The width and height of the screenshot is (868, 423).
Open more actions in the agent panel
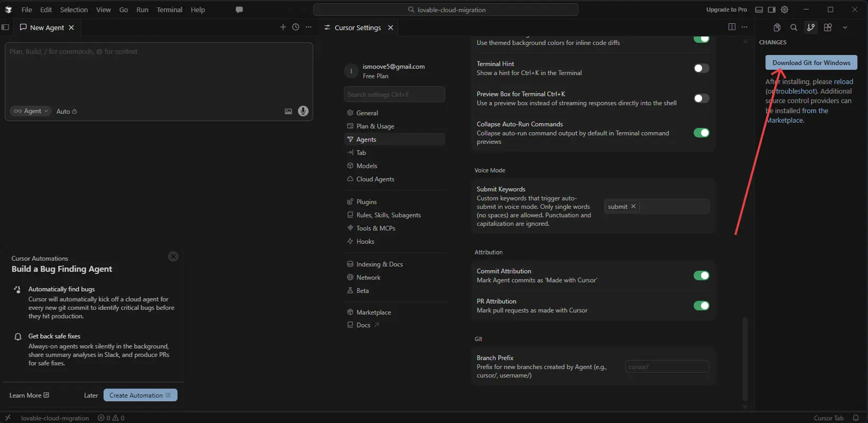click(309, 27)
